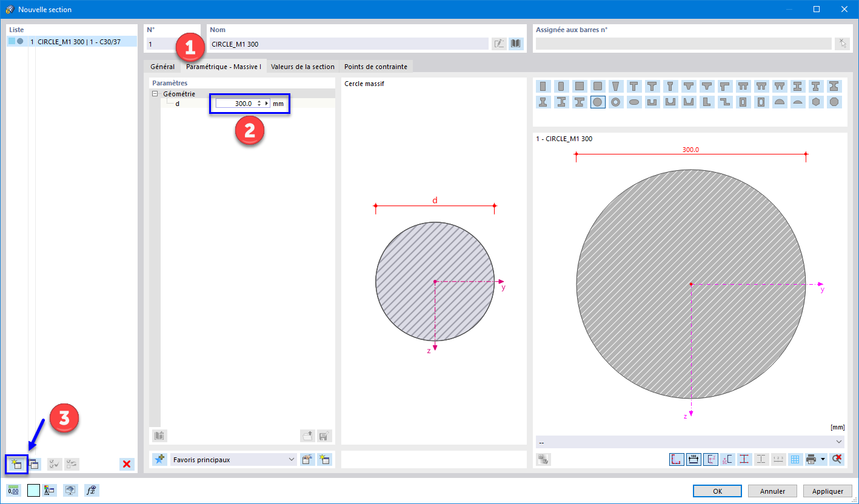Expand the print options arrow
Viewport: 859px width, 504px height.
pyautogui.click(x=823, y=459)
